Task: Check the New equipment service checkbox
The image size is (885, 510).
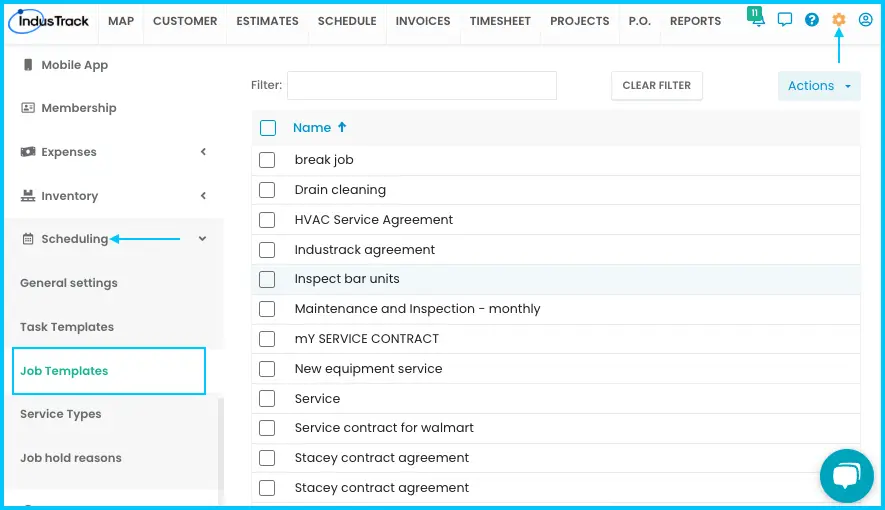Action: coord(267,368)
